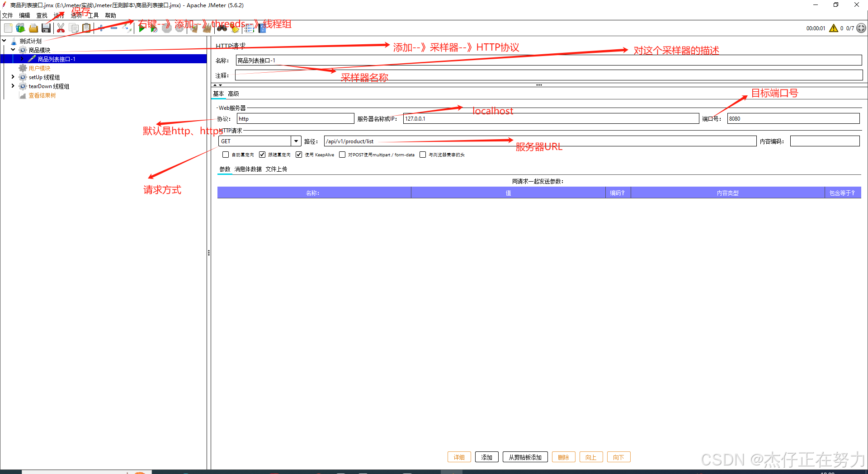Toggle 自动重定向 checkbox
This screenshot has width=868, height=474.
pyautogui.click(x=226, y=155)
